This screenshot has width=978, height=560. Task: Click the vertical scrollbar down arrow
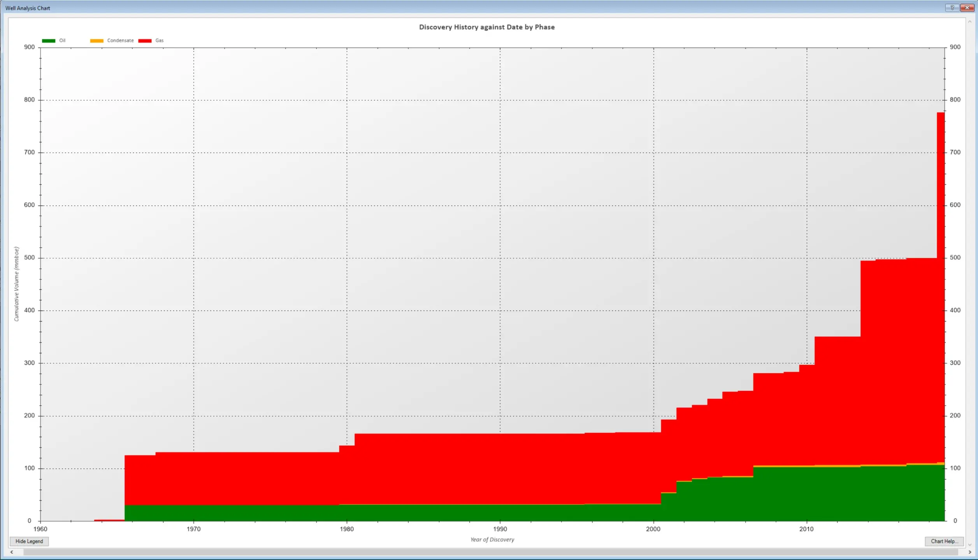[x=969, y=545]
